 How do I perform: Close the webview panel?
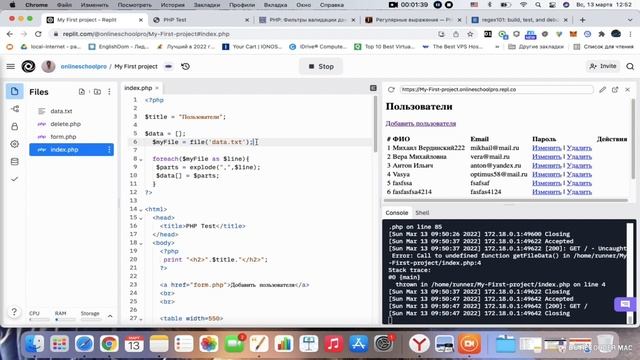tap(627, 89)
